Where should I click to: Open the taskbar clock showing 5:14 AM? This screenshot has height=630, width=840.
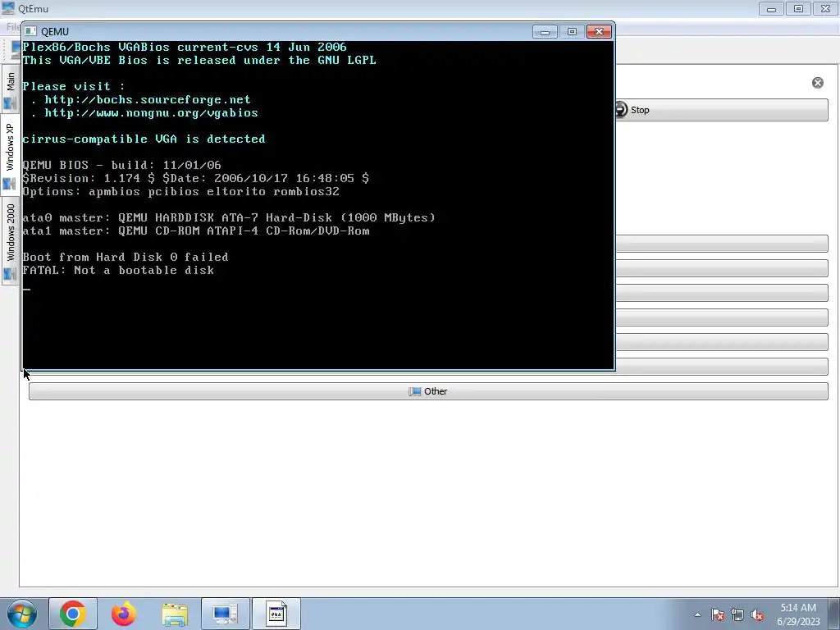click(x=798, y=614)
